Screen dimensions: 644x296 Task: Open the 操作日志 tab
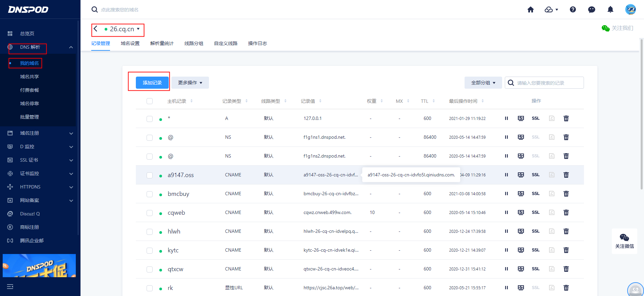[257, 43]
